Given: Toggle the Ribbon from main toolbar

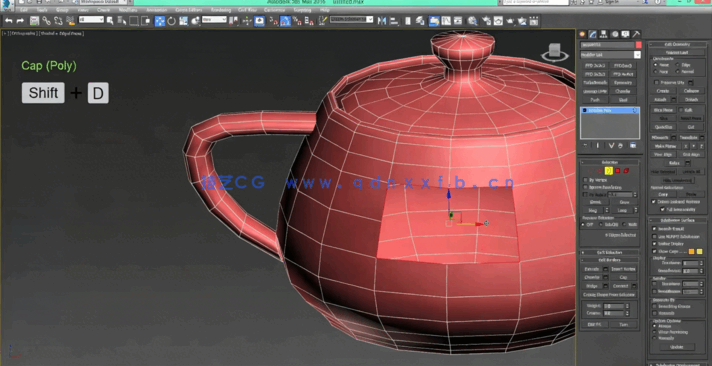Looking at the screenshot, I should [x=434, y=21].
